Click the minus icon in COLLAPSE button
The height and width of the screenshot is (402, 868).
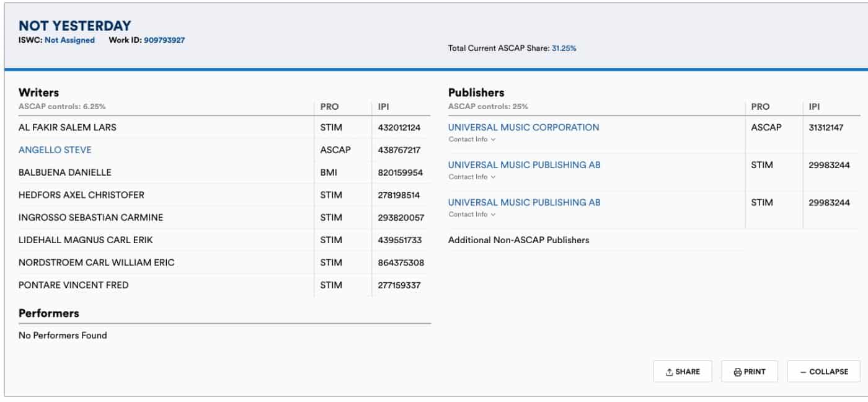tap(804, 372)
